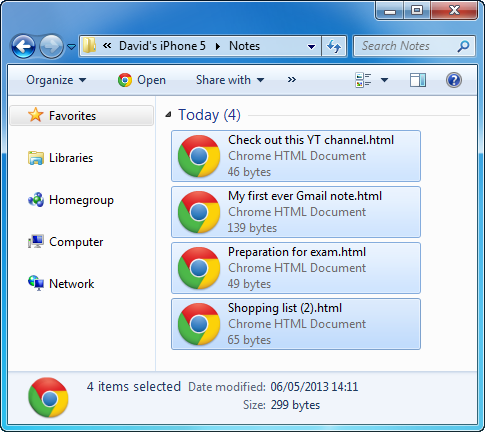This screenshot has width=485, height=432.
Task: Click the Network globe icon
Action: 36,283
